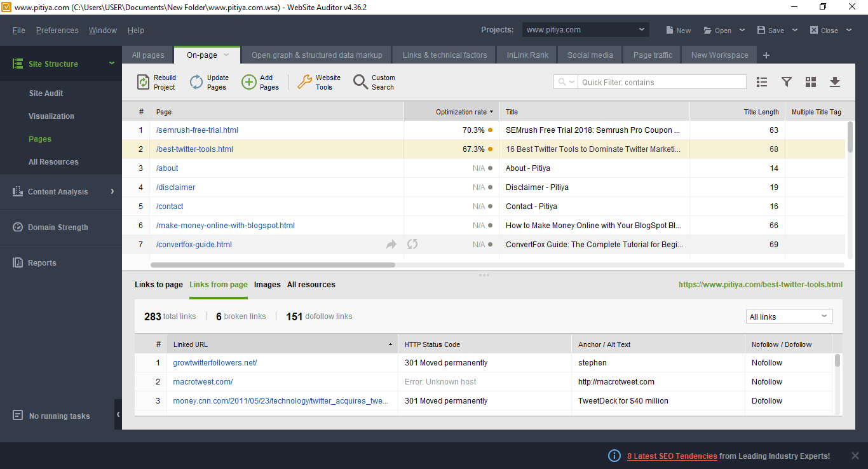Open the best-twitter-tools.html URL link
Viewport: 868px width, 469px height.
(761, 285)
